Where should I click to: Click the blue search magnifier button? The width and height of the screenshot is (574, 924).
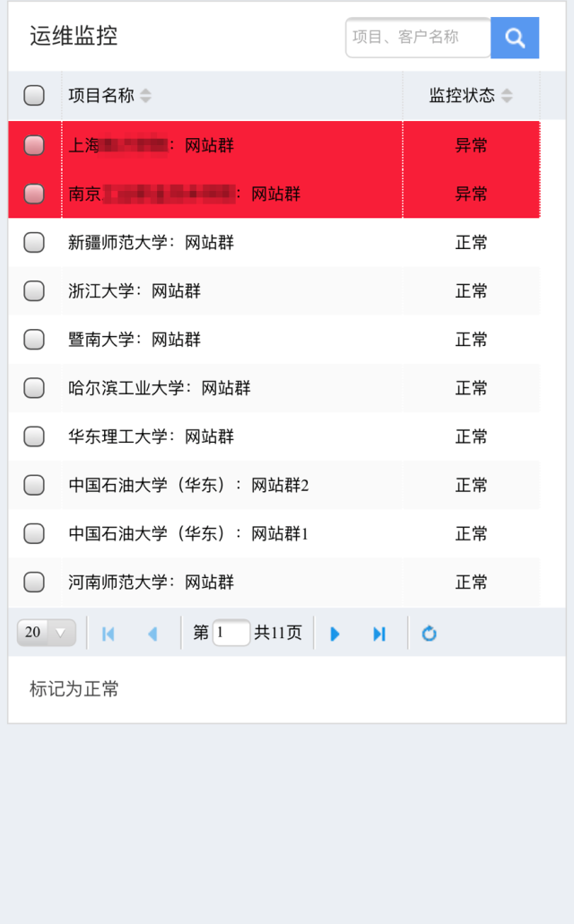[x=515, y=38]
